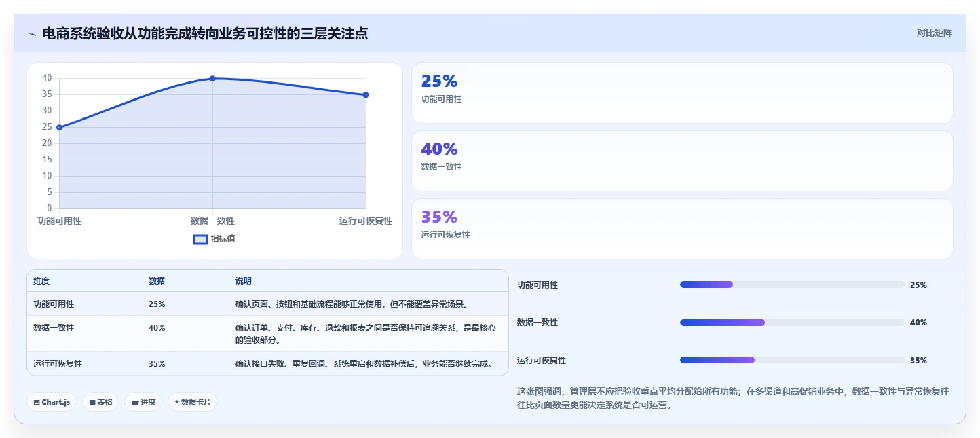Click the 35% label beside progress bar

918,361
